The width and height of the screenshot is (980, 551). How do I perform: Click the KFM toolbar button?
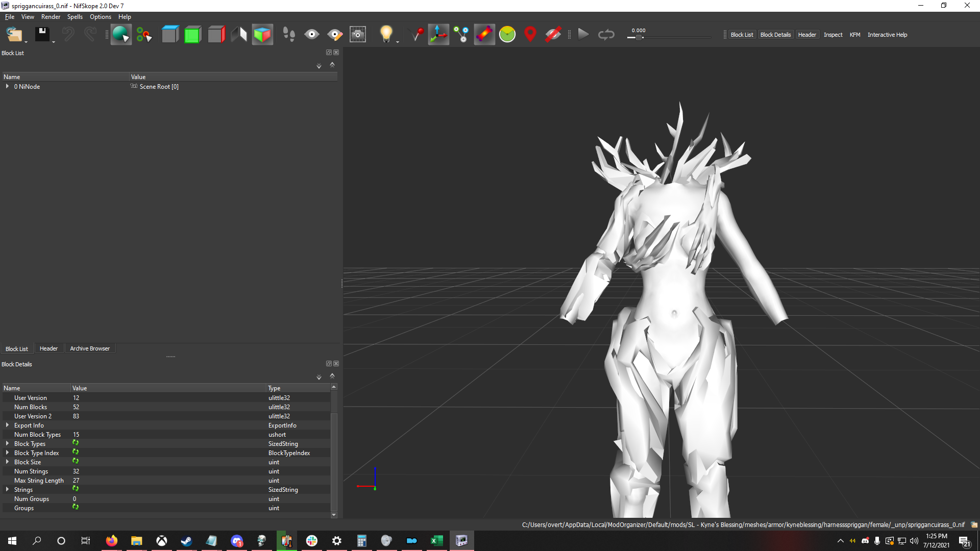point(855,35)
